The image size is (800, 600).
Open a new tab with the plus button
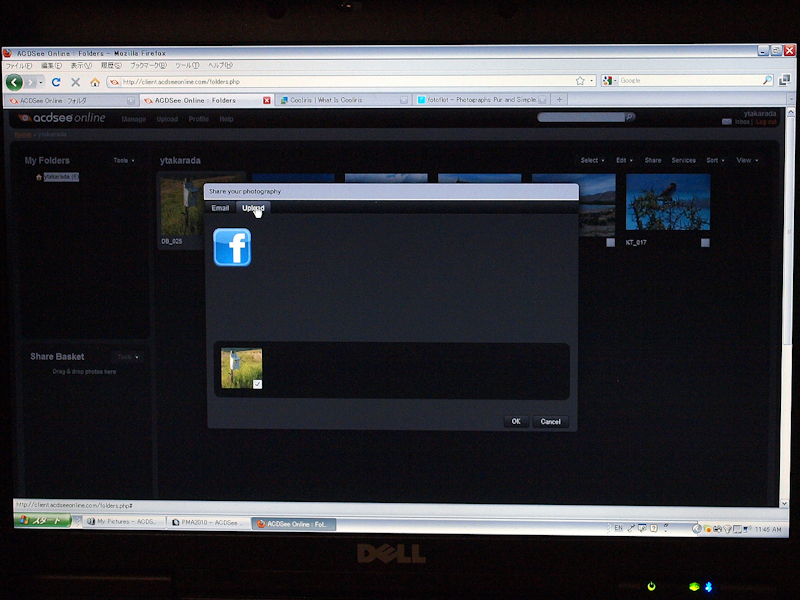(x=559, y=99)
